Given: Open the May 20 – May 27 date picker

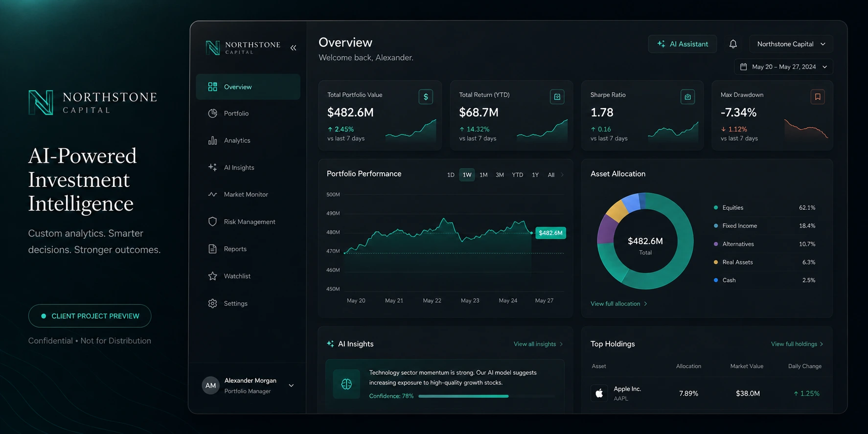Looking at the screenshot, I should [x=783, y=67].
